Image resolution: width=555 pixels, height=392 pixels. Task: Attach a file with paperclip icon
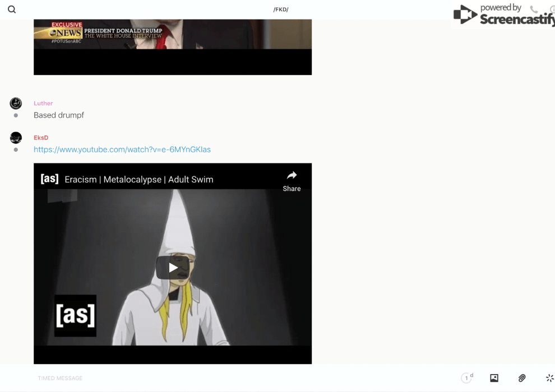pyautogui.click(x=522, y=378)
